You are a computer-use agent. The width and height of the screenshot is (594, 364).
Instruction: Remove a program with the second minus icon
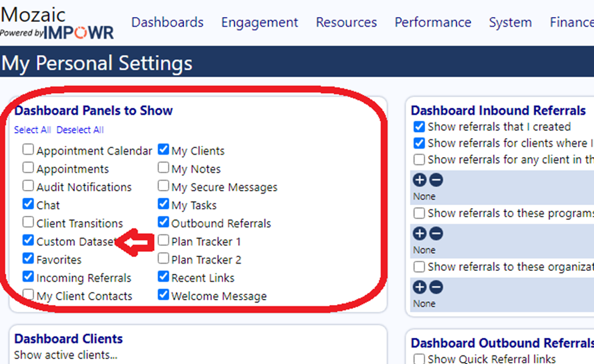coord(436,234)
